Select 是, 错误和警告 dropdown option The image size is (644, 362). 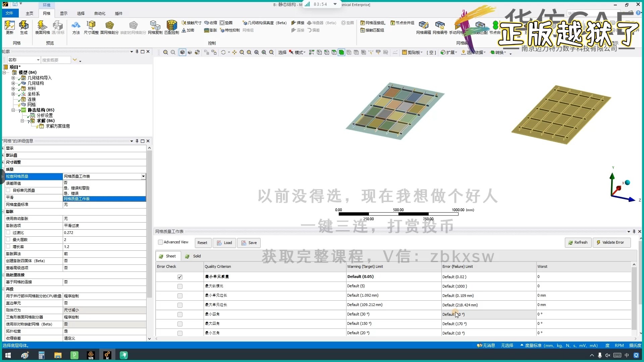coord(77,188)
